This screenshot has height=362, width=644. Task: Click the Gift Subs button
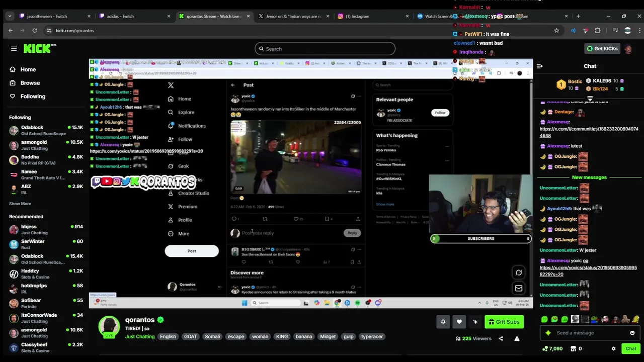pyautogui.click(x=504, y=322)
